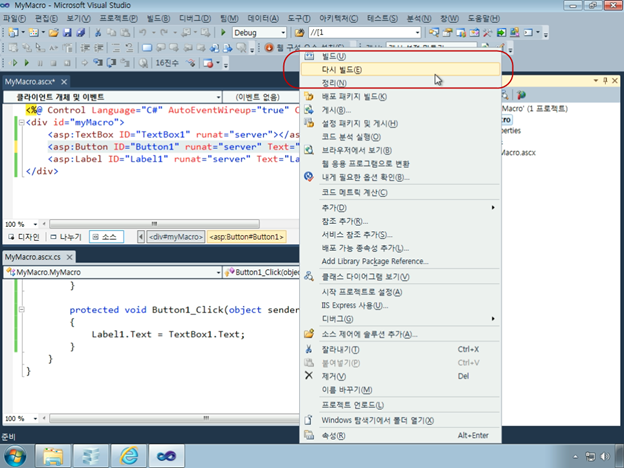Open the 도구(T) menu
This screenshot has height=468, width=624.
pos(299,18)
